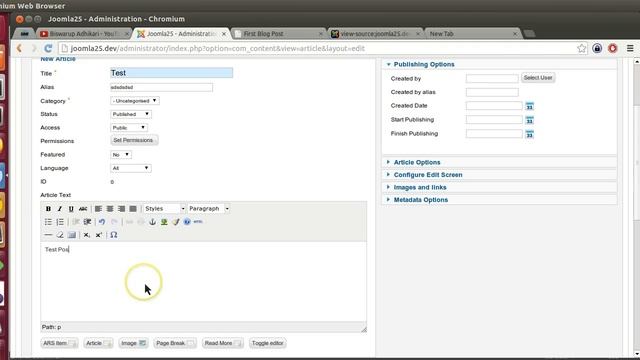Click into the Created by alias field
Viewport: 640px width, 360px height.
click(x=492, y=92)
